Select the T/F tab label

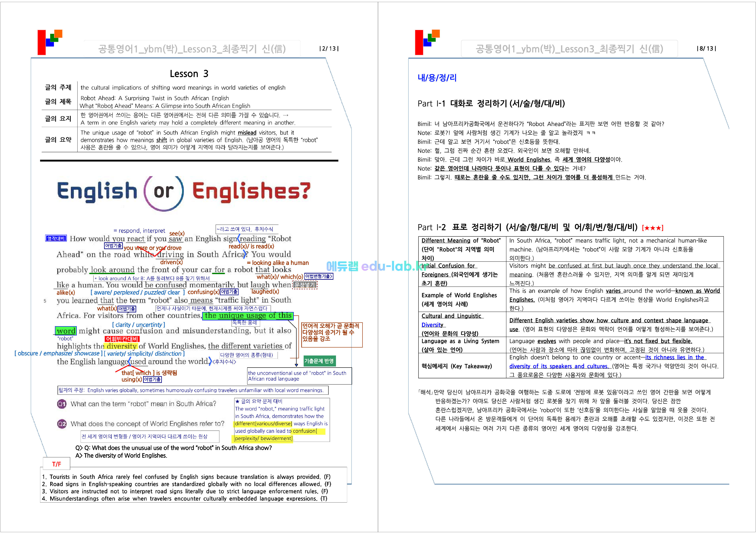tap(56, 464)
